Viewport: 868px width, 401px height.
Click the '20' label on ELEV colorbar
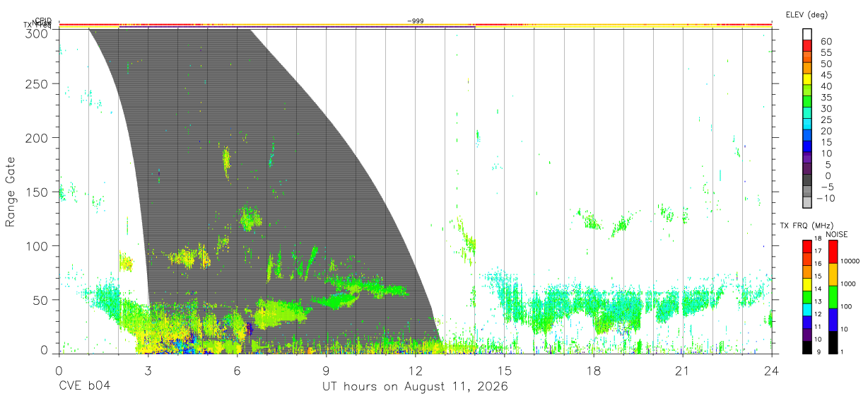pyautogui.click(x=826, y=132)
